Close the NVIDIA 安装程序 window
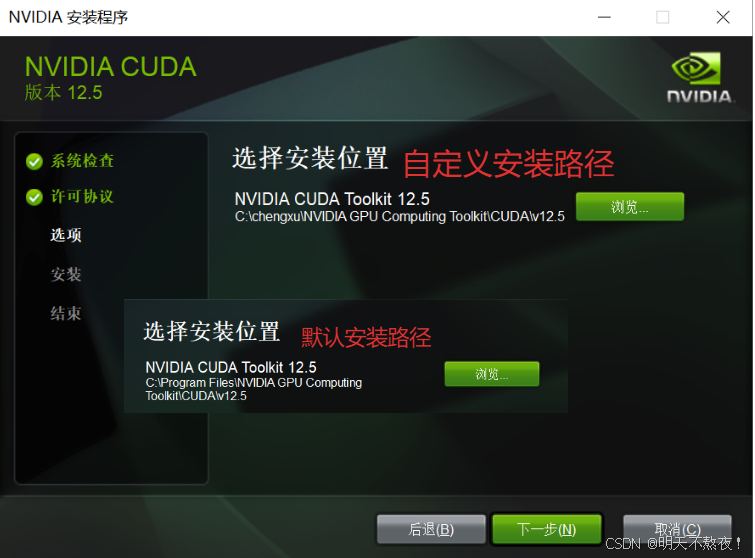Viewport: 755px width, 558px height. pos(723,18)
